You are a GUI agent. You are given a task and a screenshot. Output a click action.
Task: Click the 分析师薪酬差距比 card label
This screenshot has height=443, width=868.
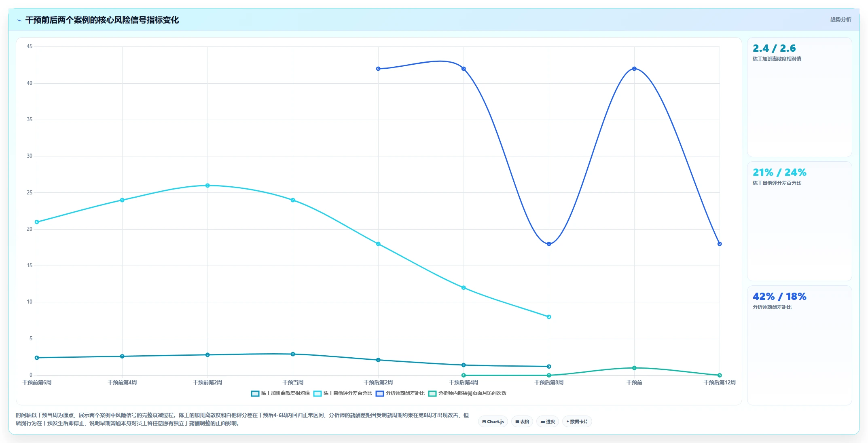click(x=772, y=307)
